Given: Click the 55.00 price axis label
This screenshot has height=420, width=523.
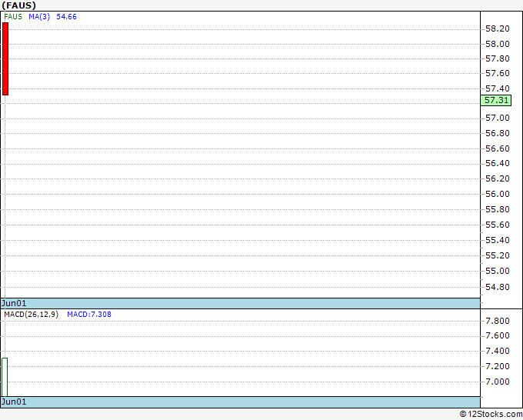Looking at the screenshot, I should tap(497, 271).
